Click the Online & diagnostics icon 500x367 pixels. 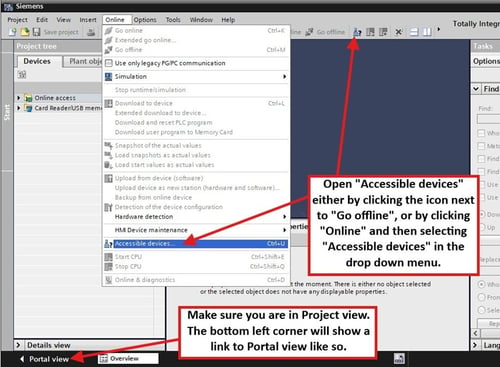108,280
